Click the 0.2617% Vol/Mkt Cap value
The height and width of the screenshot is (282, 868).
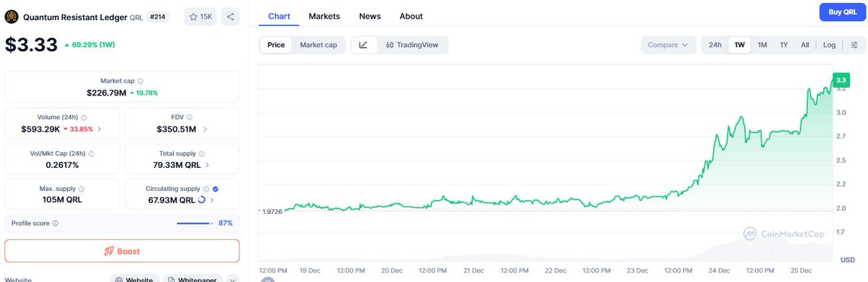pyautogui.click(x=61, y=165)
